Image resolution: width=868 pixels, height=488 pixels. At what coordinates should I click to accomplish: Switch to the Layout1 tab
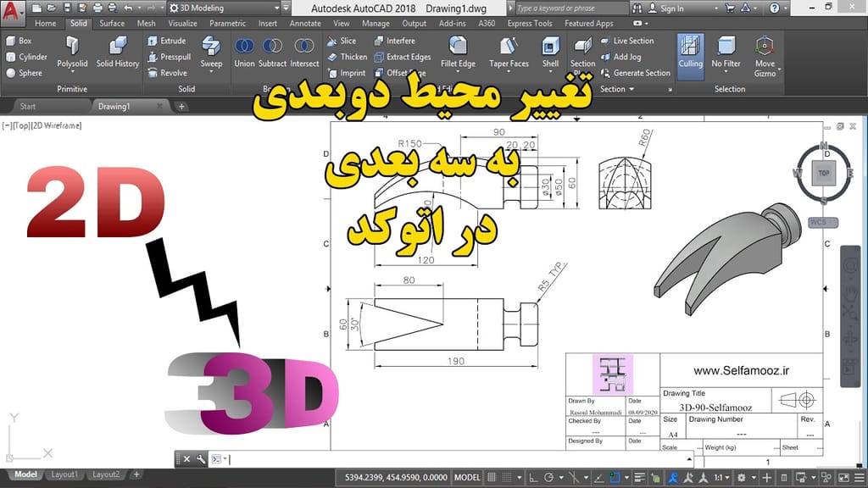(x=64, y=474)
